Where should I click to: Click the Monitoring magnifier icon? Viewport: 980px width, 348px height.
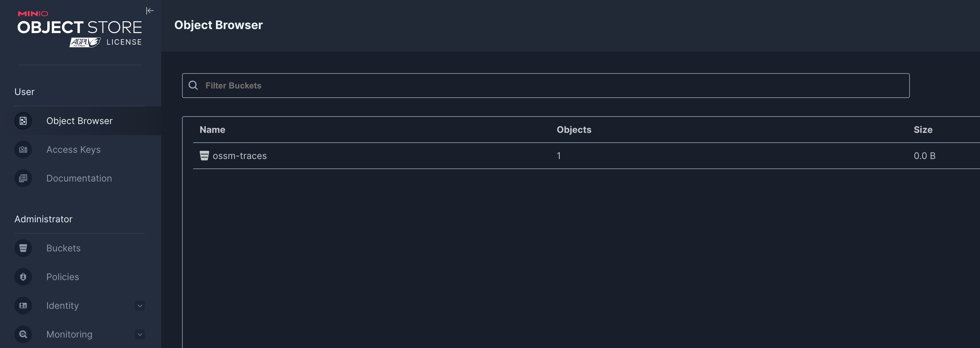point(23,334)
